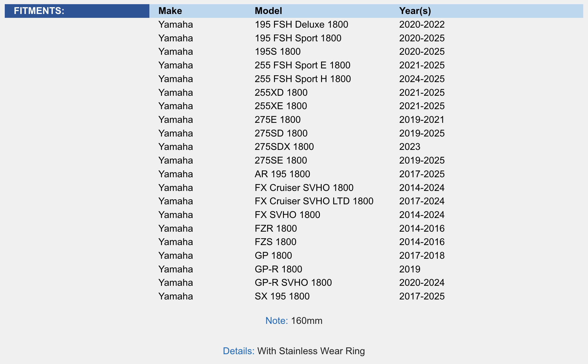Screen dimensions: 588x364
Task: Click the blue Details label
Action: pos(238,351)
